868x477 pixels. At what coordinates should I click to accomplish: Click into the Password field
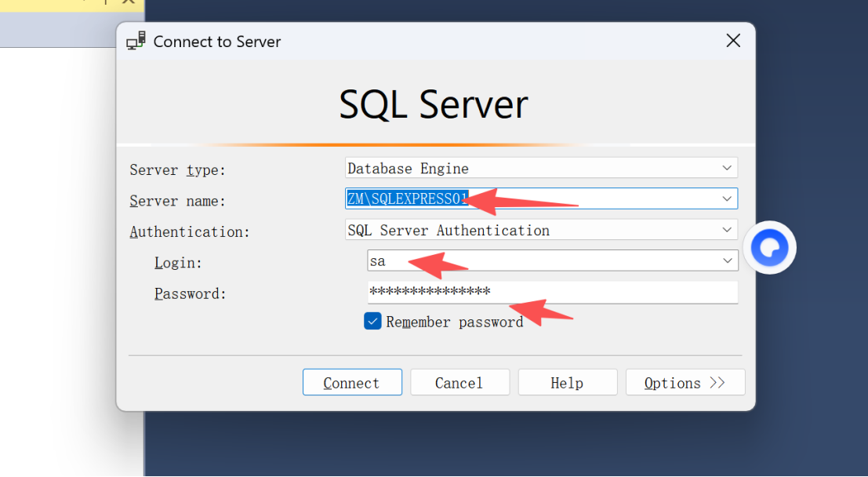(x=553, y=292)
